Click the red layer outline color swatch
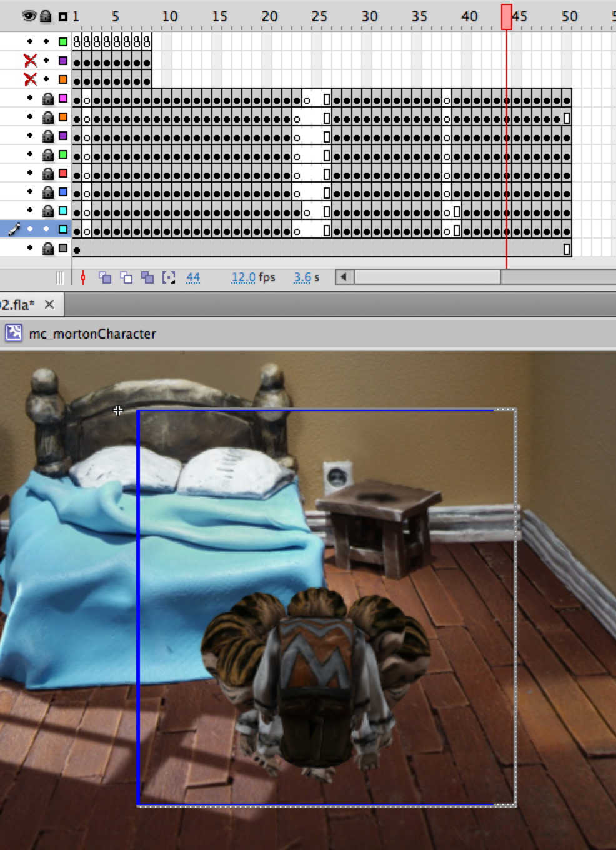This screenshot has height=850, width=616. (63, 173)
